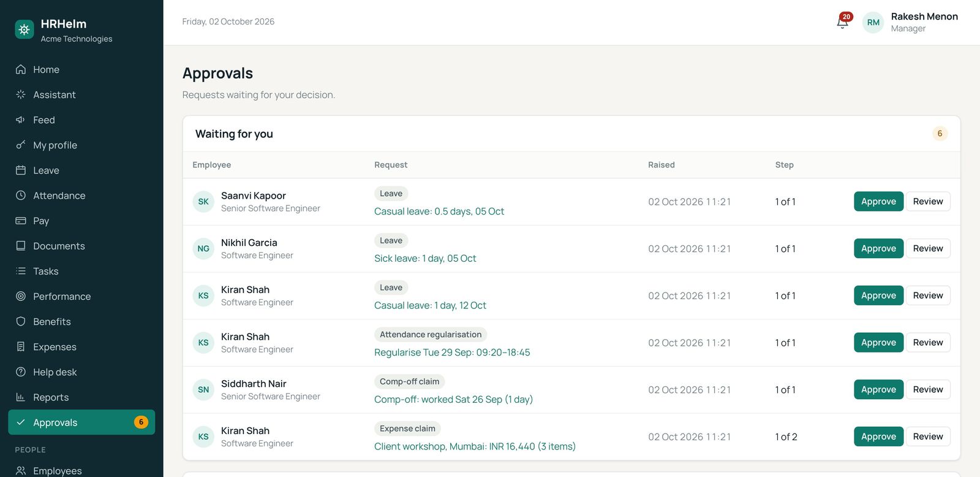Click the Home house icon

21,69
